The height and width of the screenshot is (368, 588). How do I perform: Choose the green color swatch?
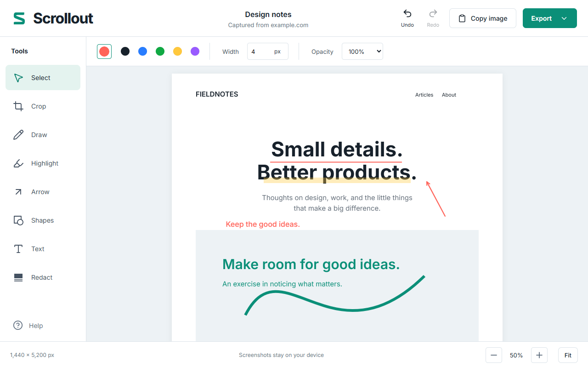[160, 52]
